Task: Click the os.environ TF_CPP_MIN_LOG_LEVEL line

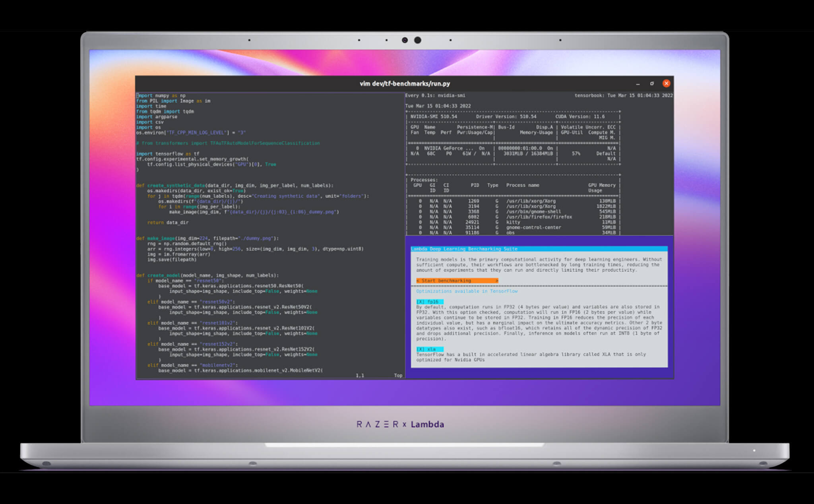Action: coord(191,133)
